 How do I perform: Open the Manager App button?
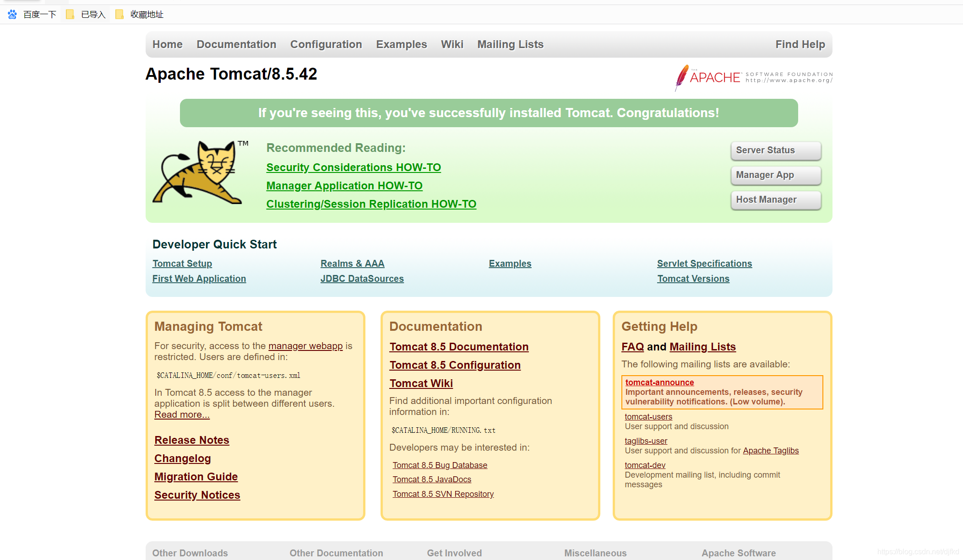click(x=776, y=175)
